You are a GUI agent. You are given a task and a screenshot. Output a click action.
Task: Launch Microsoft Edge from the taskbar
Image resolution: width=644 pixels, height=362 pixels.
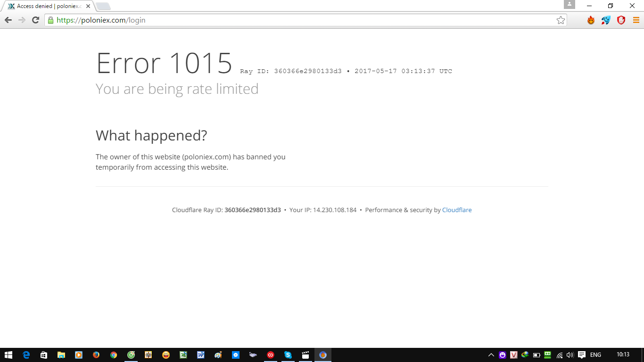tap(26, 355)
